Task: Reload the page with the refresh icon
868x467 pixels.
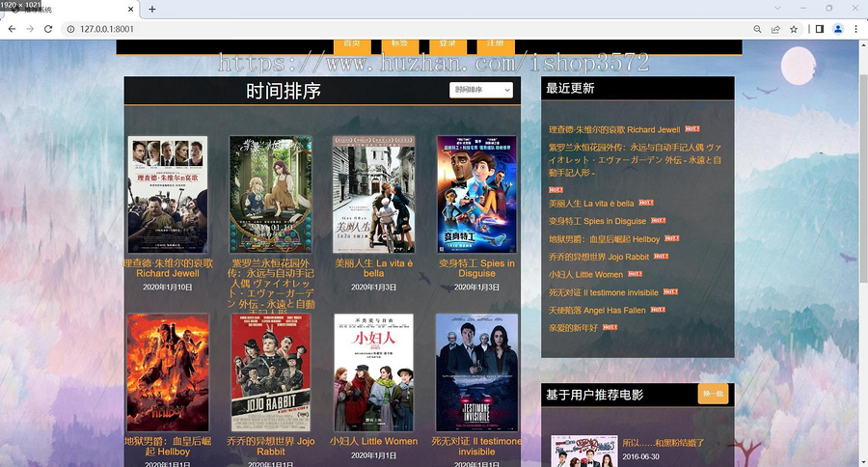Action: (48, 29)
